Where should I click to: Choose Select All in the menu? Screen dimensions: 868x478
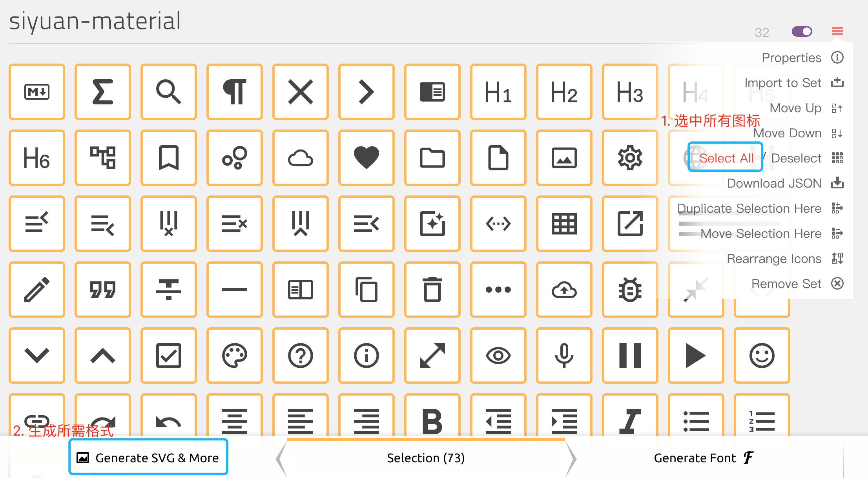(726, 158)
